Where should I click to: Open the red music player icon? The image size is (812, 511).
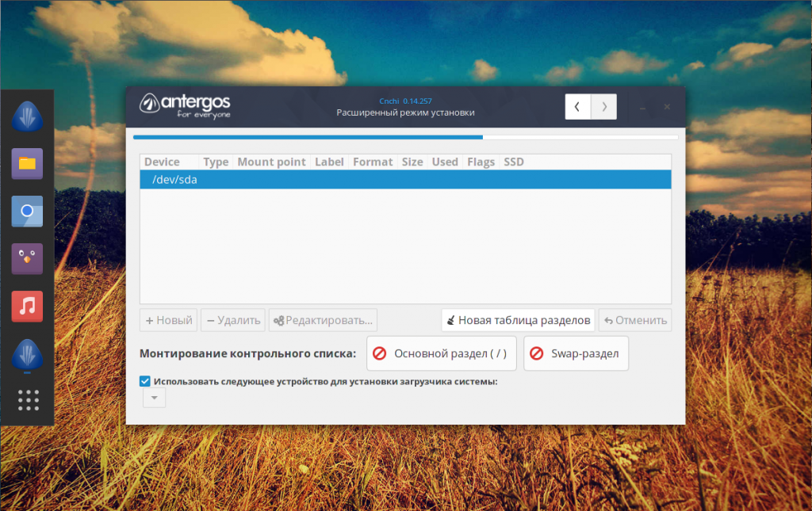click(x=27, y=306)
